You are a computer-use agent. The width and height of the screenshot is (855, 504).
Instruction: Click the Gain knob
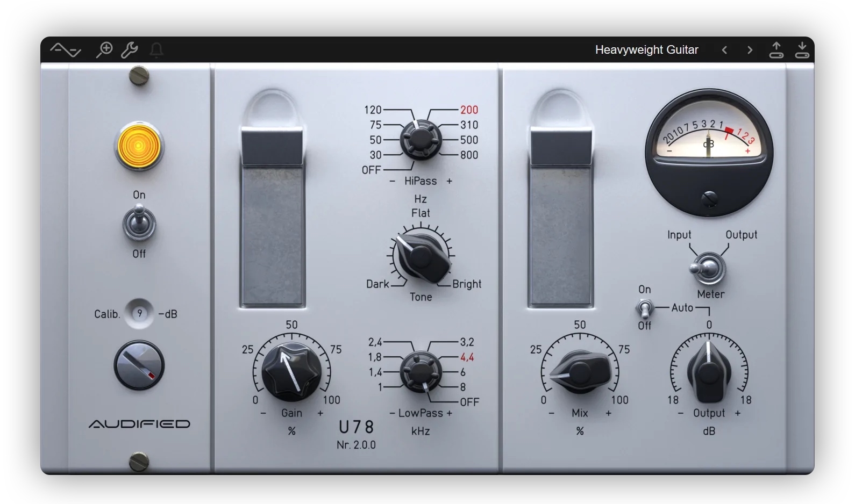291,372
